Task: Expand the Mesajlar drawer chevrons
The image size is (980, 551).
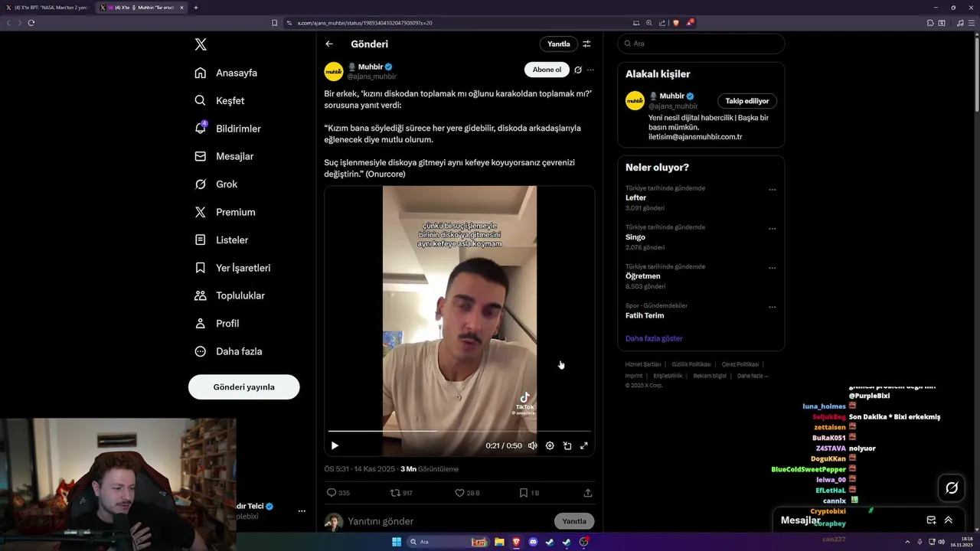Action: pyautogui.click(x=948, y=520)
